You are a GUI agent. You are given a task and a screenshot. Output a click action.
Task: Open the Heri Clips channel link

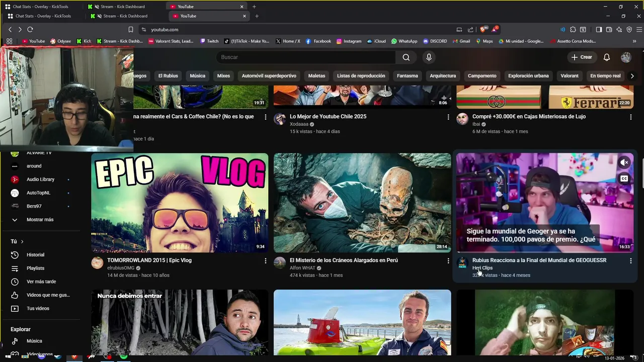coord(482,268)
